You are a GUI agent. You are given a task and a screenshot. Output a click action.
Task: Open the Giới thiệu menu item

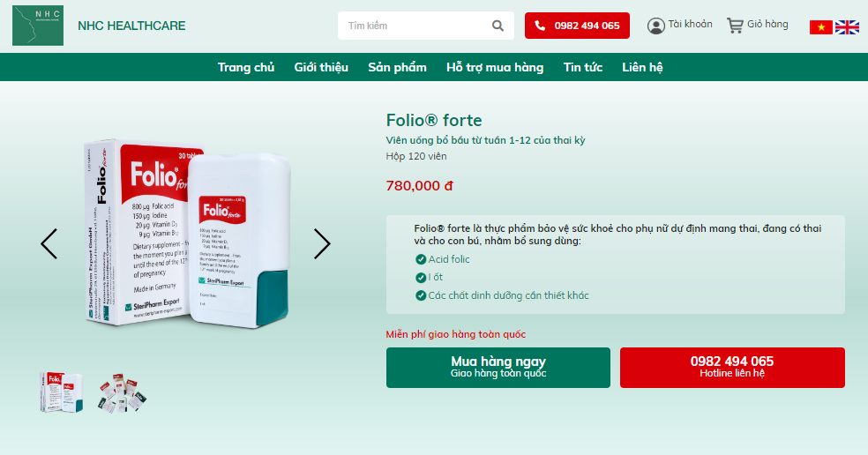tap(321, 67)
